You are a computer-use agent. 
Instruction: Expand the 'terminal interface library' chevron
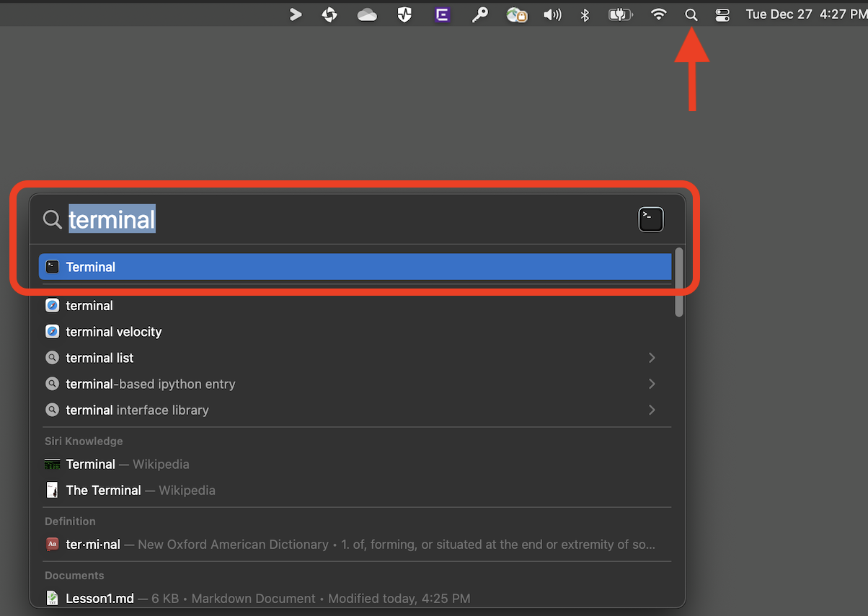[x=652, y=410]
